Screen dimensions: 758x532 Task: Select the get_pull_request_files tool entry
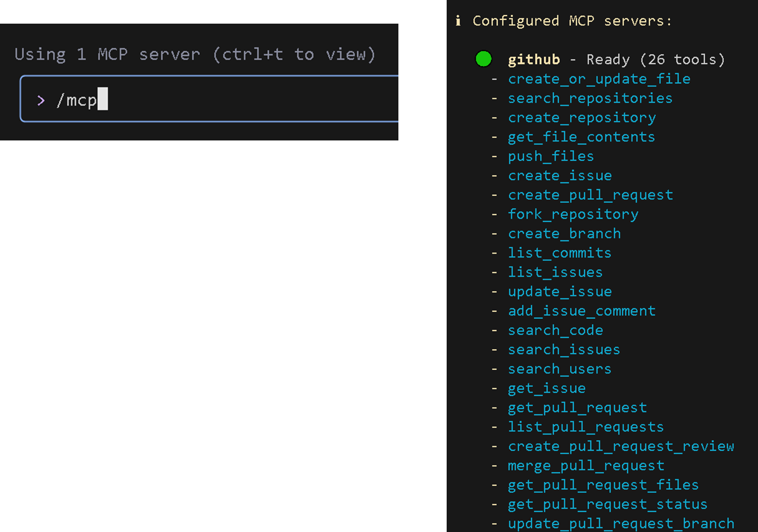tap(603, 486)
